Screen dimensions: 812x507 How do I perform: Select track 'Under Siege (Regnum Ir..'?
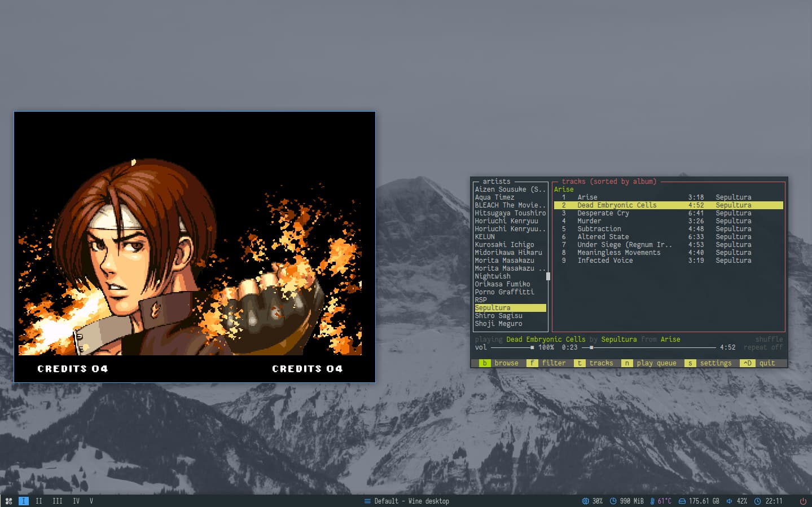669,245
